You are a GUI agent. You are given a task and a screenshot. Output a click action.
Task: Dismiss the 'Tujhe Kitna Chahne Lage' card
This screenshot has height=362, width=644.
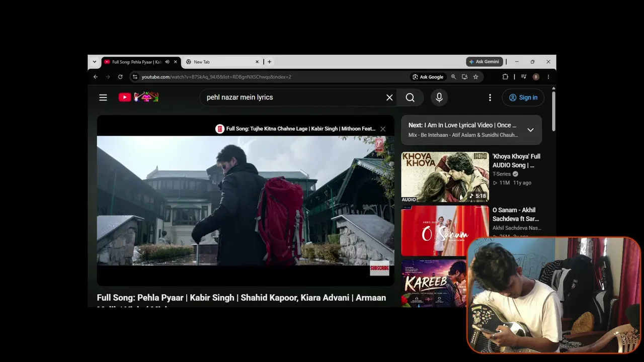383,129
